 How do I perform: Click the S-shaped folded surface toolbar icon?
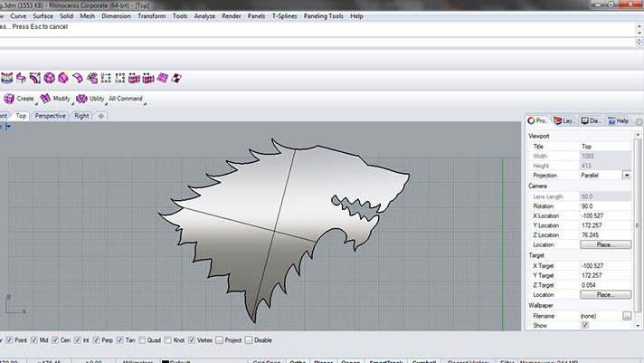tap(21, 78)
